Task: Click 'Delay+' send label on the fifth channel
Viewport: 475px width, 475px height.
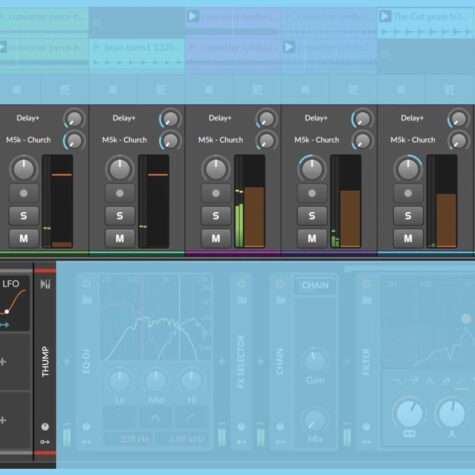Action: [412, 118]
